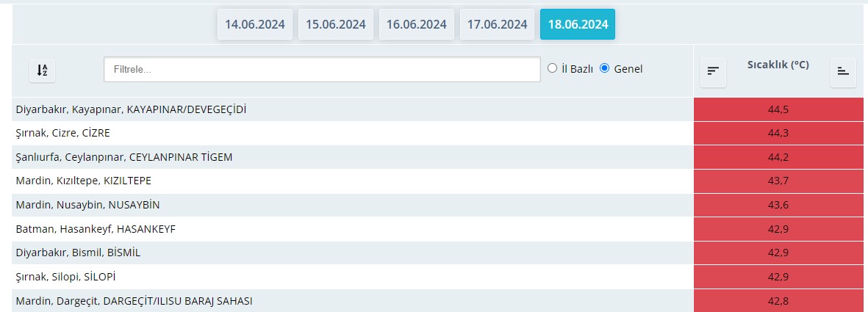Viewport: 868px width, 312px height.
Task: Click the red 44,5 temperature cell
Action: click(778, 109)
